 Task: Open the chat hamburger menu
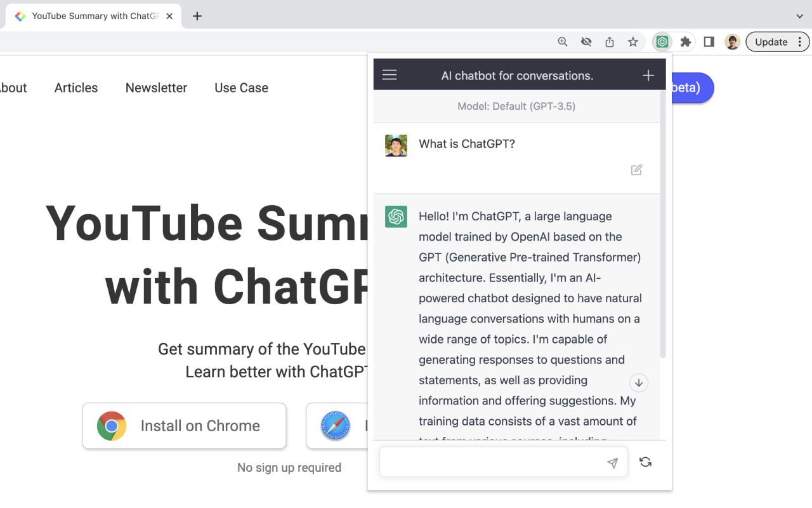[389, 74]
